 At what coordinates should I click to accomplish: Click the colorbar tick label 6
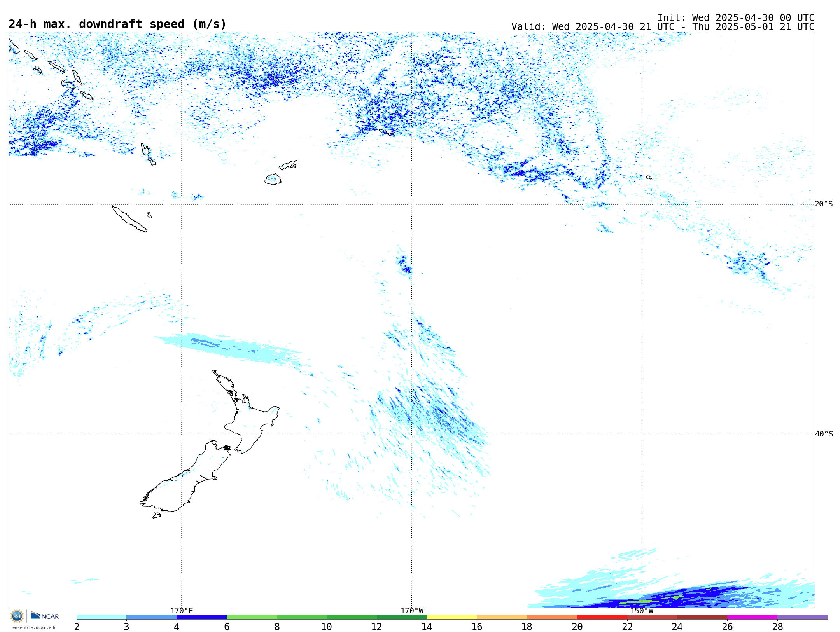point(227,627)
